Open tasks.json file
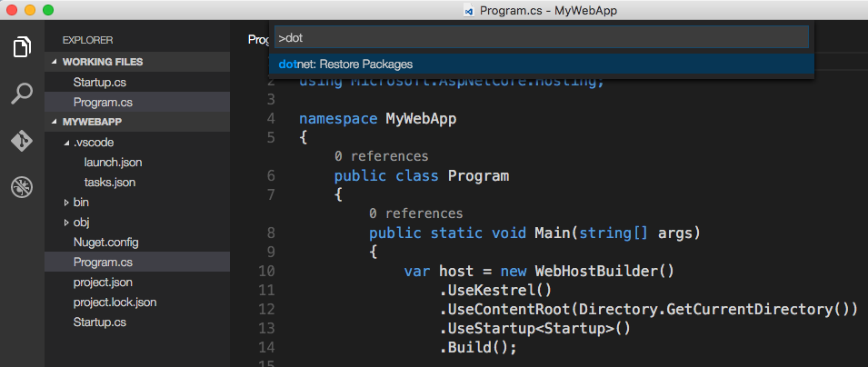 point(110,183)
